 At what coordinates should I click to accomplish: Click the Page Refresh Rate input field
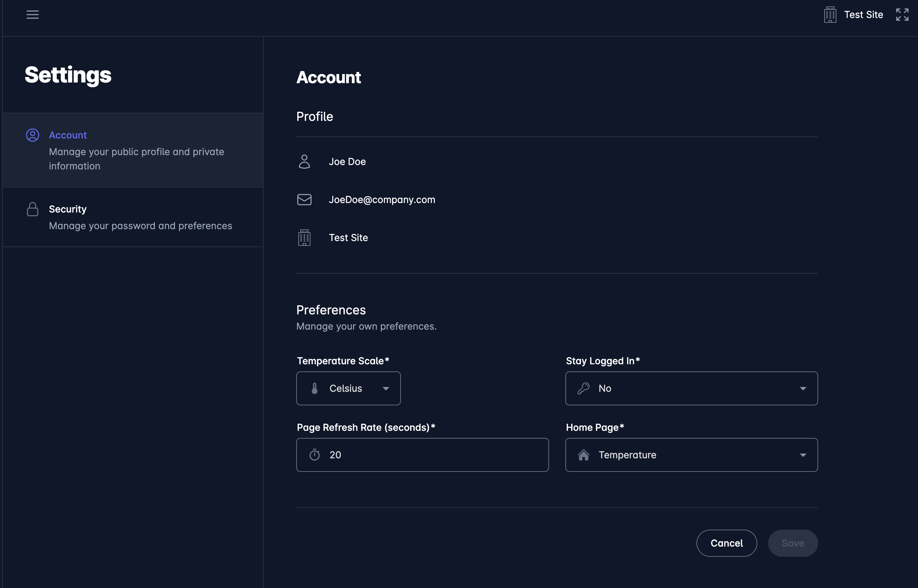tap(422, 455)
